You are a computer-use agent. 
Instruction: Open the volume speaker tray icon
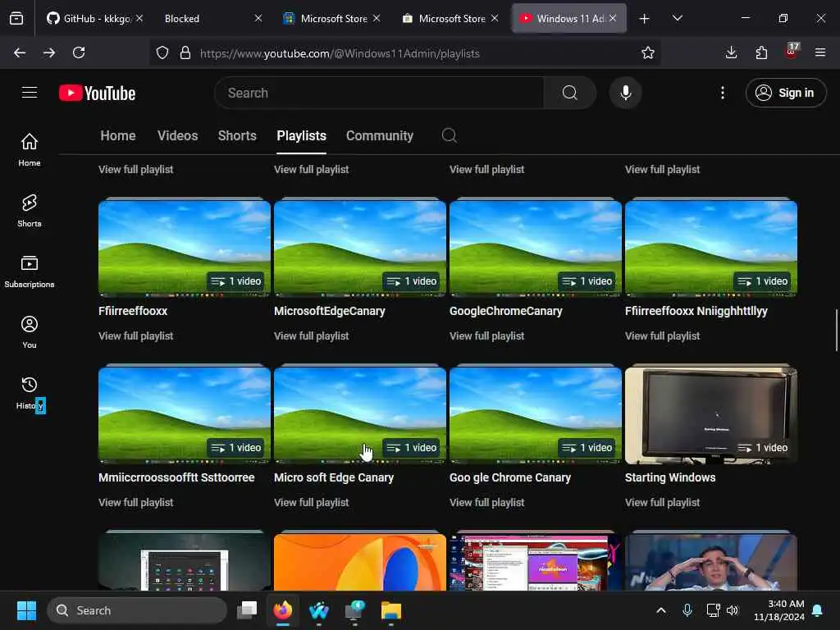733,610
